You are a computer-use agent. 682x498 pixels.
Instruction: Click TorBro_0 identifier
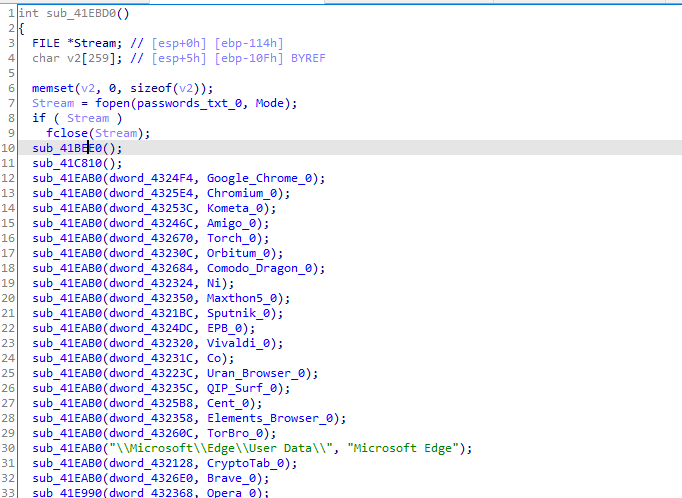coord(235,433)
